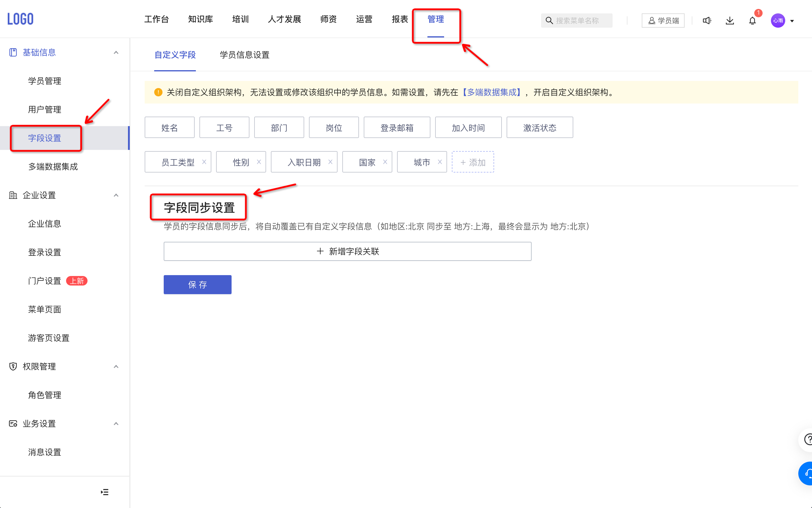Viewport: 812px width, 508px height.
Task: Open 学员管理 in the sidebar
Action: (45, 81)
